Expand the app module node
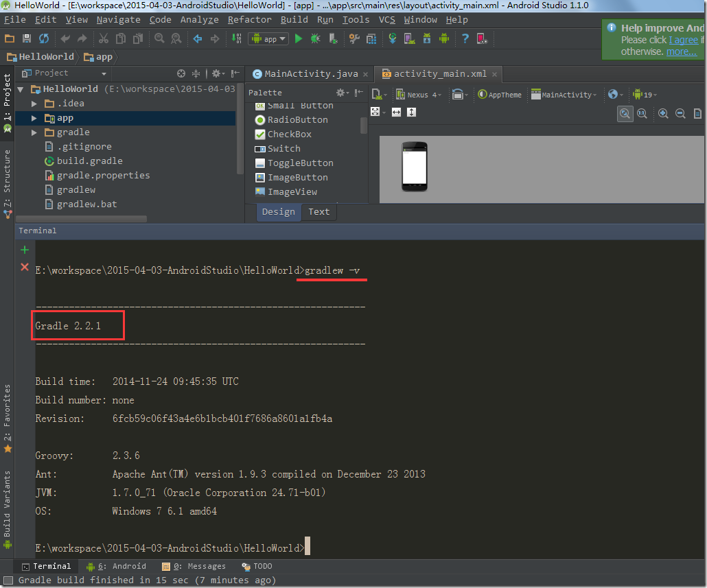This screenshot has width=707, height=588. [x=34, y=118]
